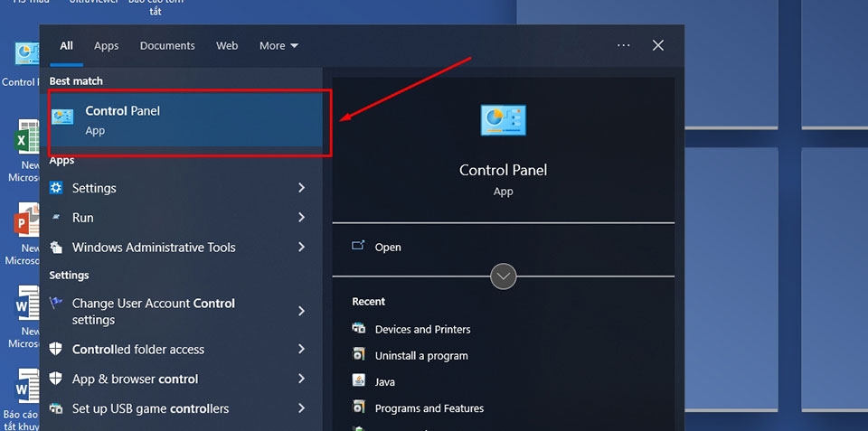The height and width of the screenshot is (431, 868).
Task: Click the Devices and Printers icon
Action: (359, 328)
